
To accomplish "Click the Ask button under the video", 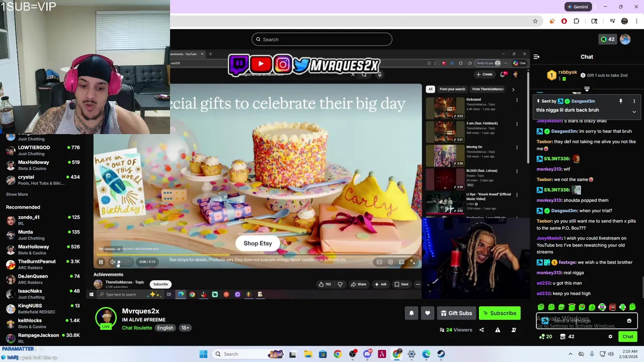I will coord(381,284).
